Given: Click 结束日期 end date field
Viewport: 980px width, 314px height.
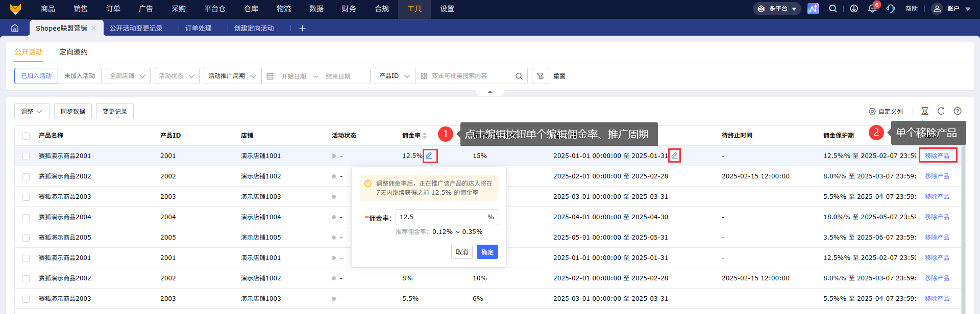Looking at the screenshot, I should coord(338,76).
